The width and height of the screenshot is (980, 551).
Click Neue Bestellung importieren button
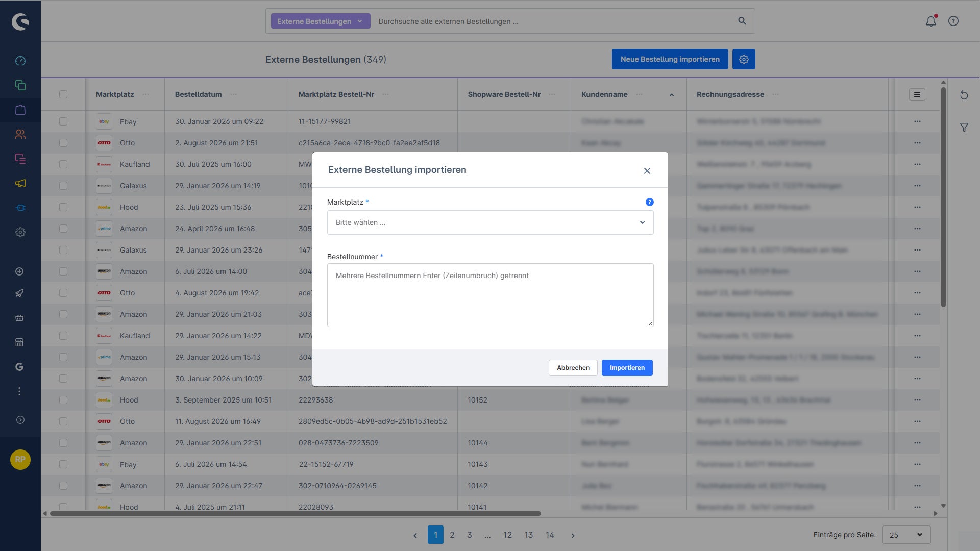pyautogui.click(x=670, y=59)
